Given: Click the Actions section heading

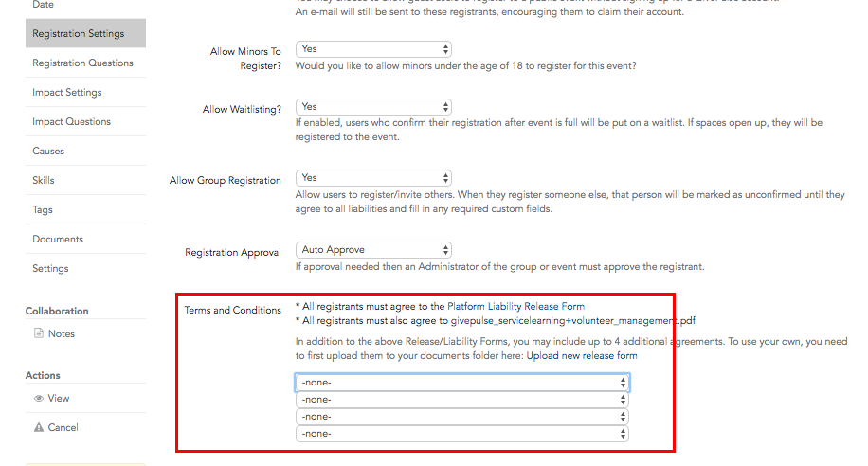Looking at the screenshot, I should (x=43, y=375).
